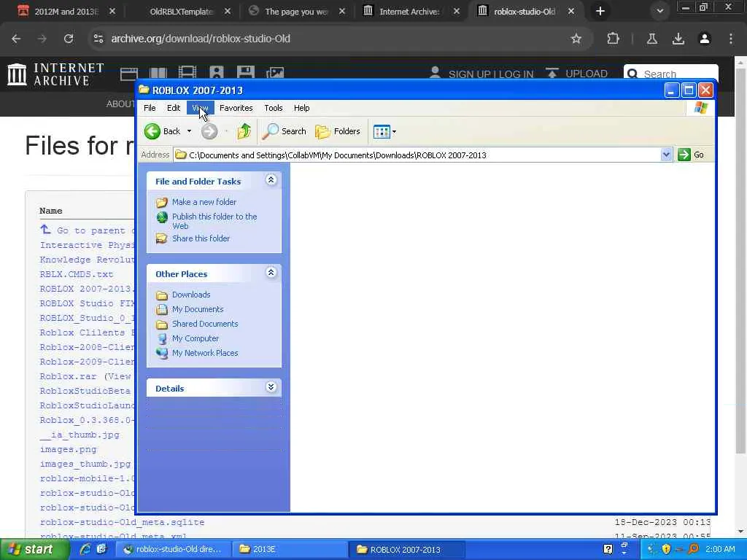Click the UPLOAD button on Internet Archive
Viewport: 747px width, 560px height.
[576, 74]
